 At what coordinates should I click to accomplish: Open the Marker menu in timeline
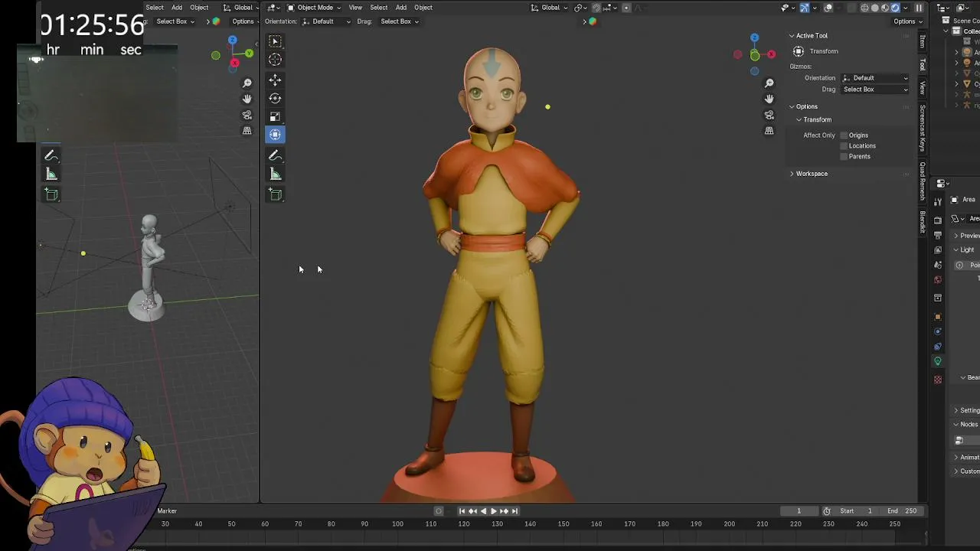coord(167,511)
